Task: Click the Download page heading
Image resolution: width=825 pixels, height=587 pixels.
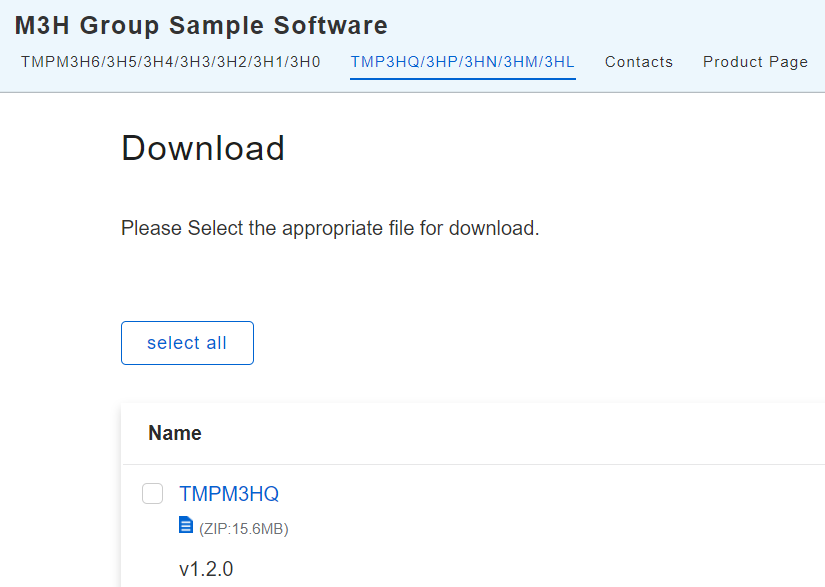Action: click(203, 148)
